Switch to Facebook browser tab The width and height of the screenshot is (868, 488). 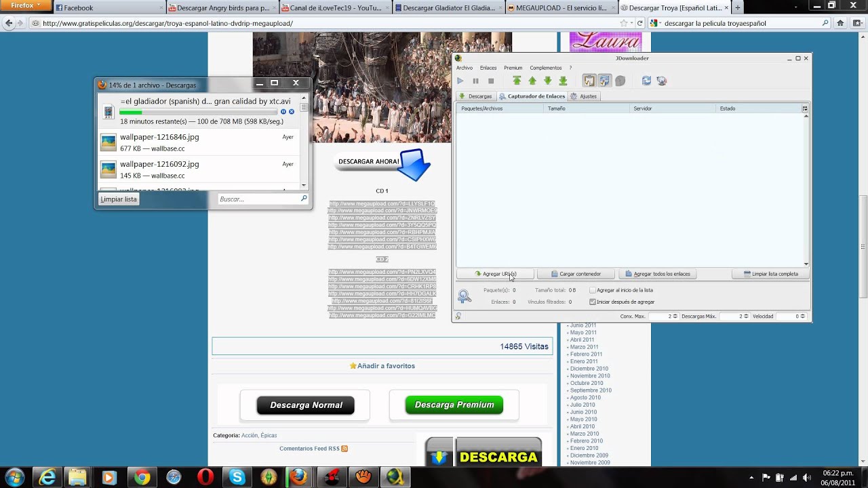coord(108,8)
